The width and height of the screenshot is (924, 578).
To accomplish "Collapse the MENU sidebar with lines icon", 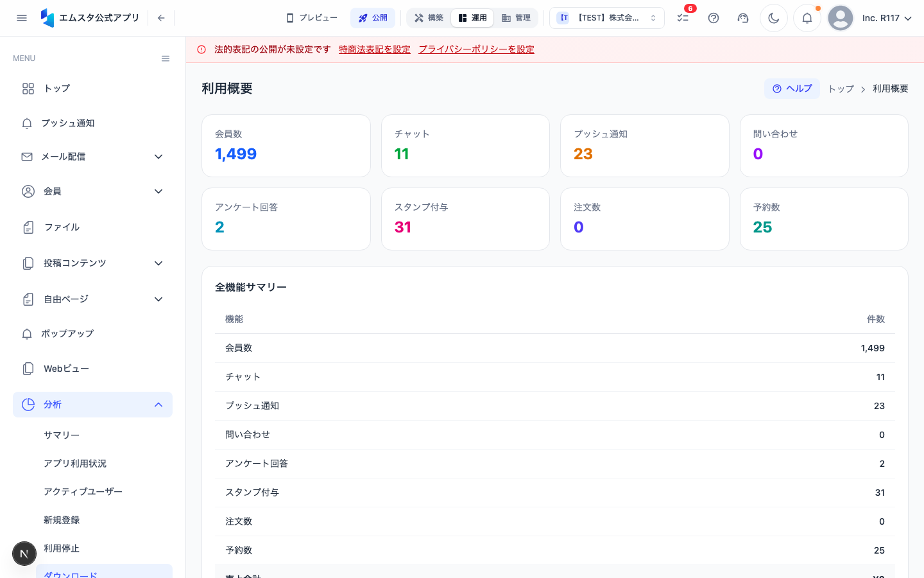I will tap(166, 58).
